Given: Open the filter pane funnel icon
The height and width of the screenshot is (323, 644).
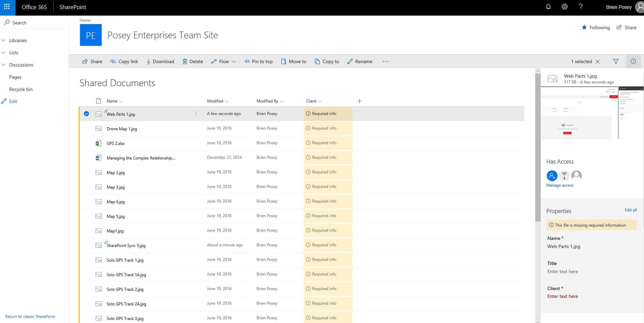Looking at the screenshot, I should [616, 61].
